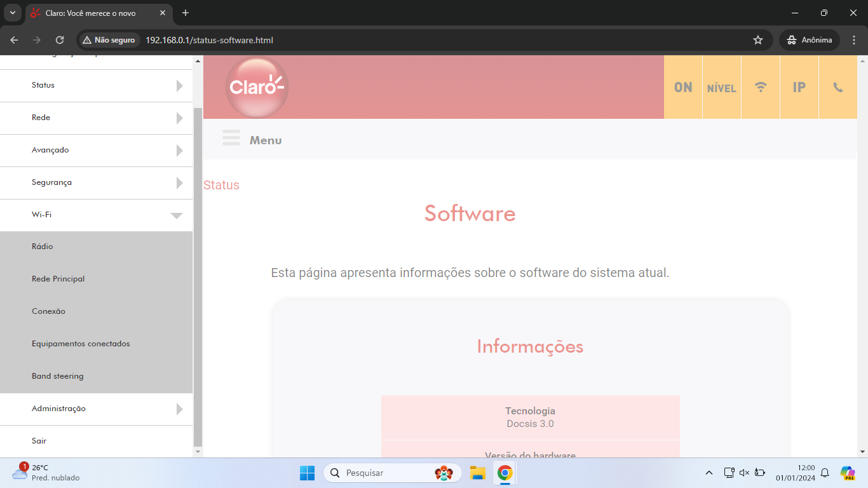
Task: Reload the page with refresh icon
Action: click(x=60, y=40)
